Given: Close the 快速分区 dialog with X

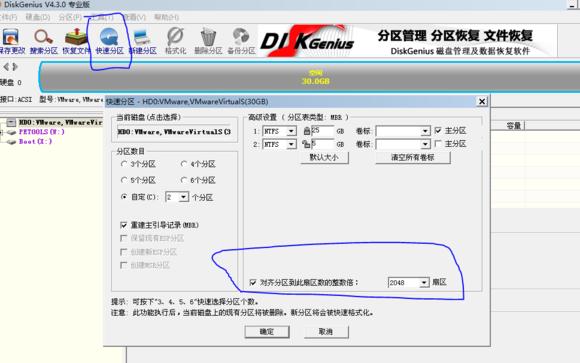Looking at the screenshot, I should [482, 101].
